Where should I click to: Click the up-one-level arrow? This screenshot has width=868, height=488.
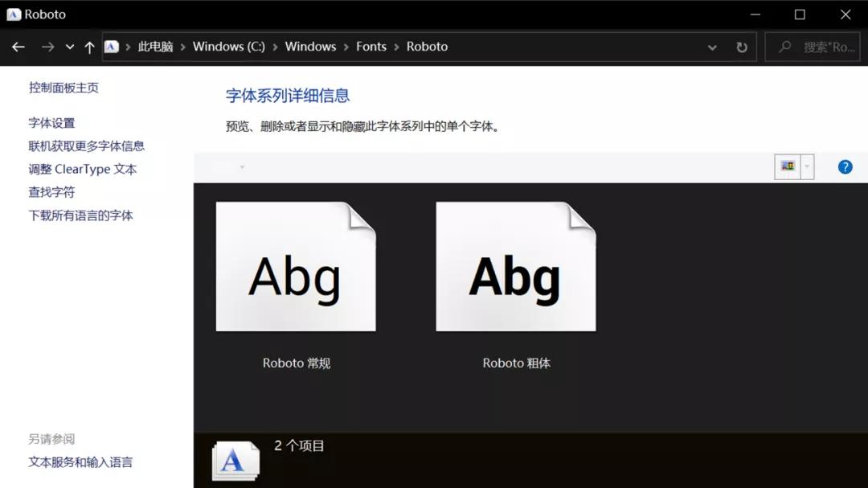pyautogui.click(x=89, y=47)
